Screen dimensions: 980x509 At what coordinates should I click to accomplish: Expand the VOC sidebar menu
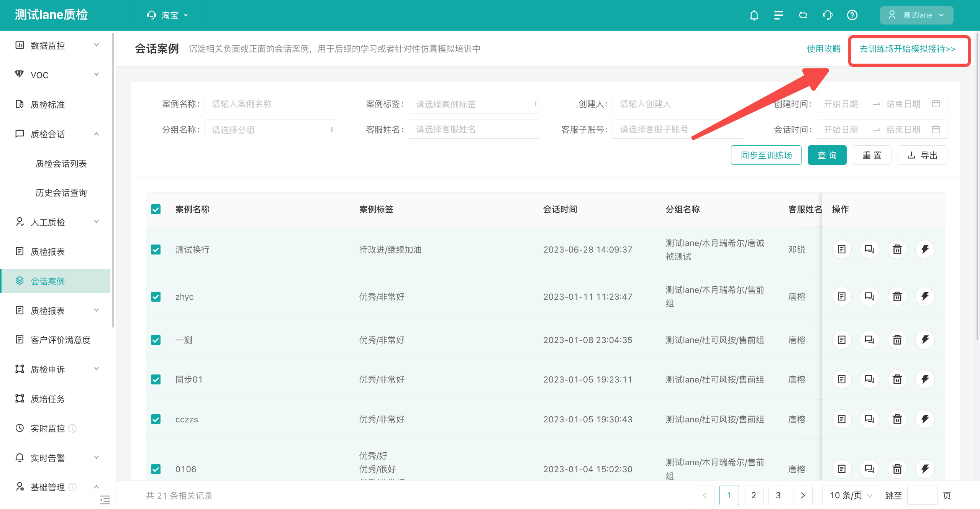point(55,75)
